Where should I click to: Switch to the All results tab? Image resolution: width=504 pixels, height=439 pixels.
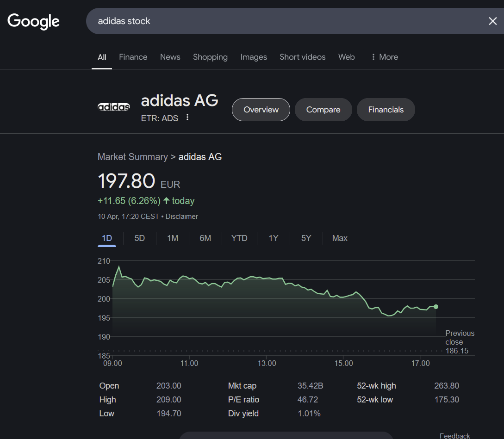(102, 57)
